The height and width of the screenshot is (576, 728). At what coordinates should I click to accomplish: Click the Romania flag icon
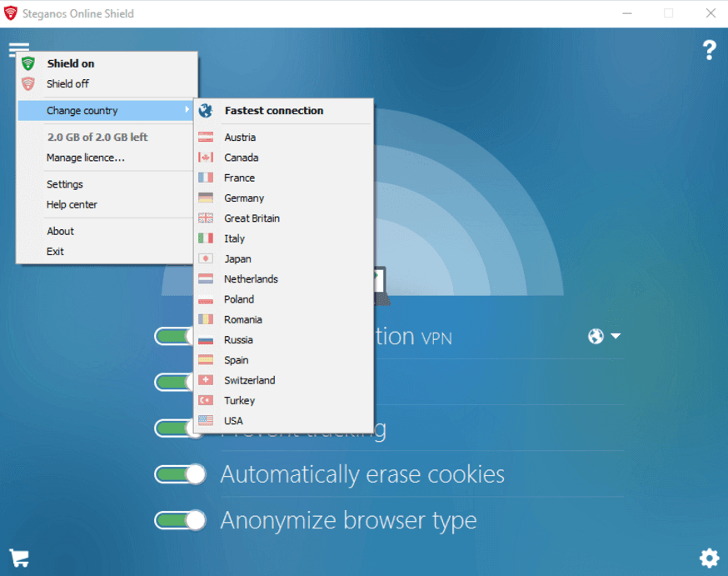(x=206, y=319)
